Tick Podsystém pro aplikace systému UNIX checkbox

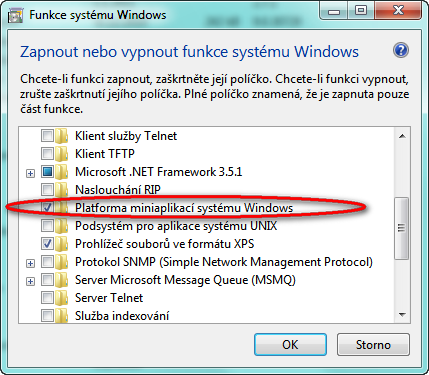47,226
